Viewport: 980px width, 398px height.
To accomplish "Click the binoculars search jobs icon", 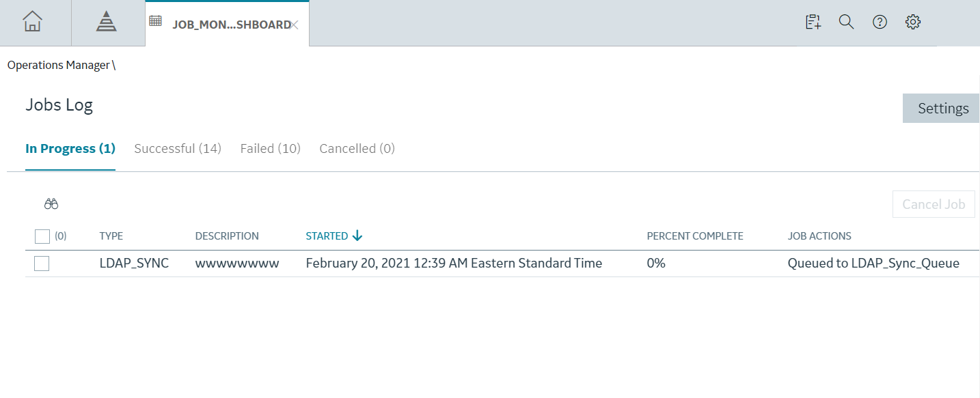I will (51, 203).
